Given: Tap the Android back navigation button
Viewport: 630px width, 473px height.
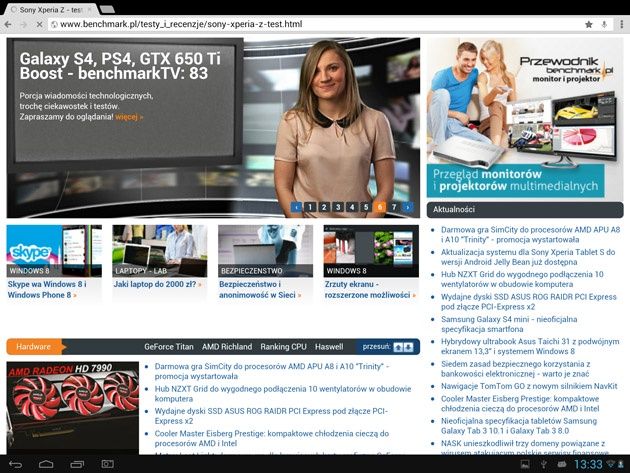Looking at the screenshot, I should tap(15, 465).
